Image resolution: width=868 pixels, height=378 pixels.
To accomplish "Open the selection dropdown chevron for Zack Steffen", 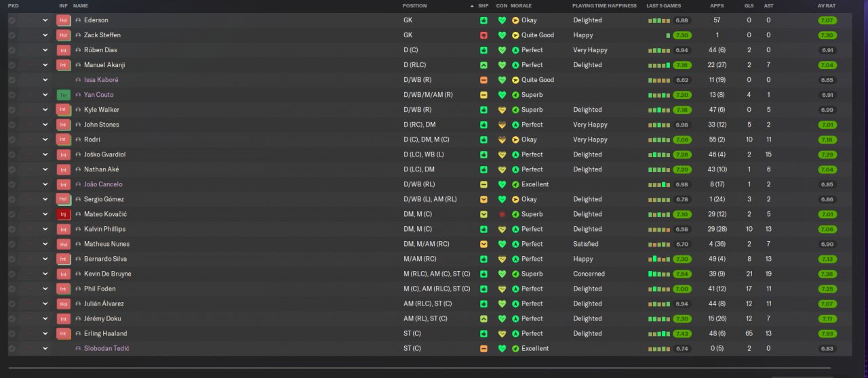I will point(45,35).
